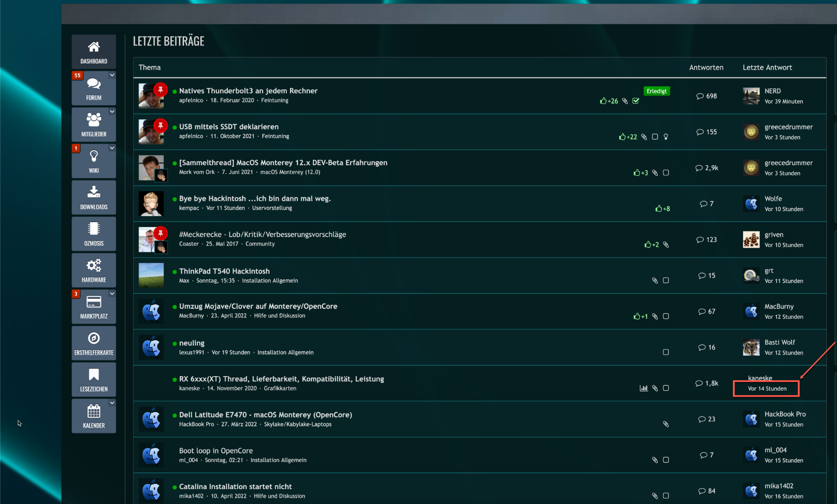Click the macOS Monterey (12.0) category link
The image size is (837, 504).
290,172
